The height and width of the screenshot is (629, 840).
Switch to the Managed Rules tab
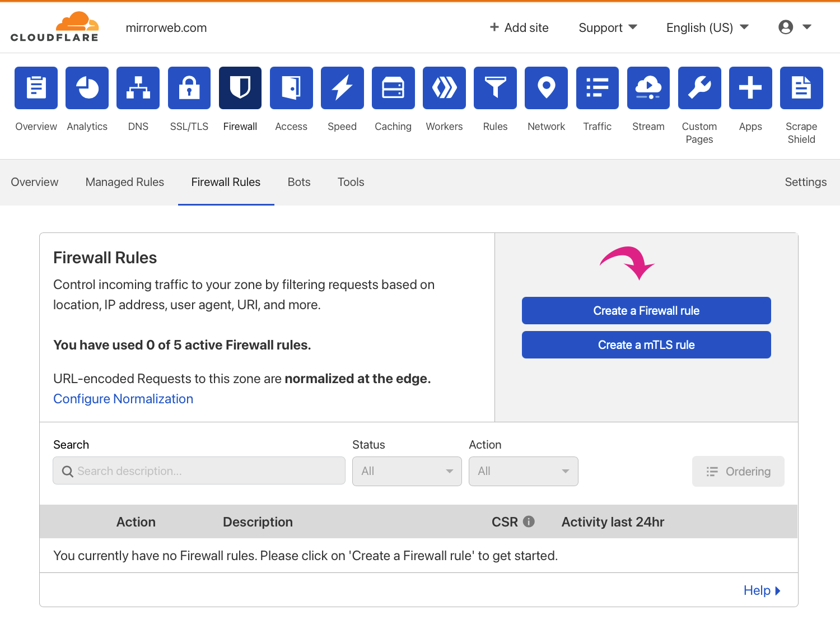(x=124, y=182)
